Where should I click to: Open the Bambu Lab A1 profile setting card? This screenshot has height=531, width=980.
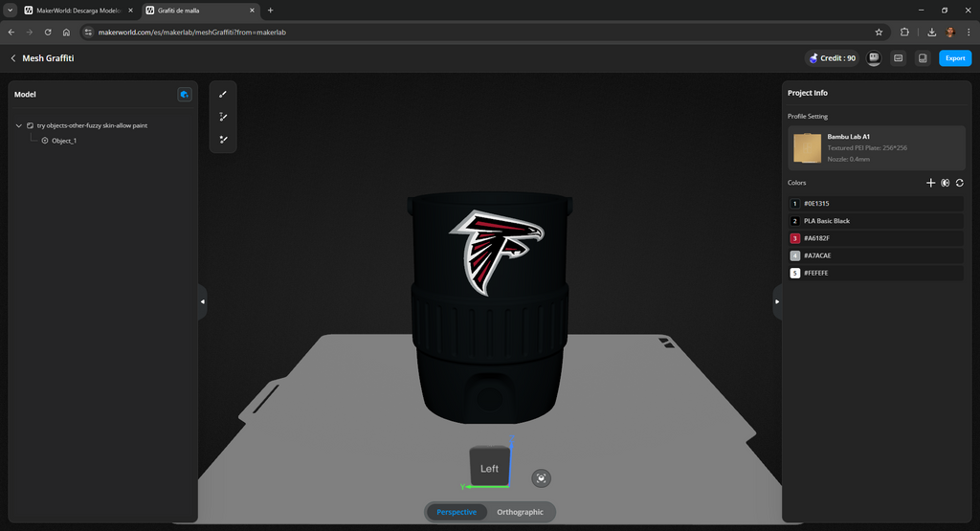877,148
